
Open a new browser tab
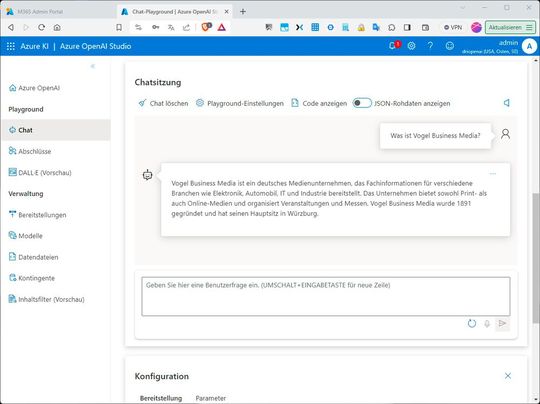tap(243, 12)
